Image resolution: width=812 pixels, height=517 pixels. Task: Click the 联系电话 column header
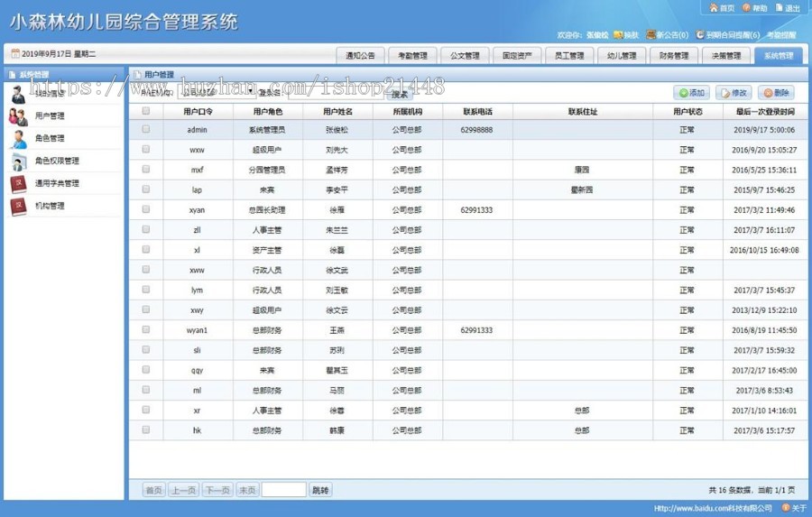477,111
